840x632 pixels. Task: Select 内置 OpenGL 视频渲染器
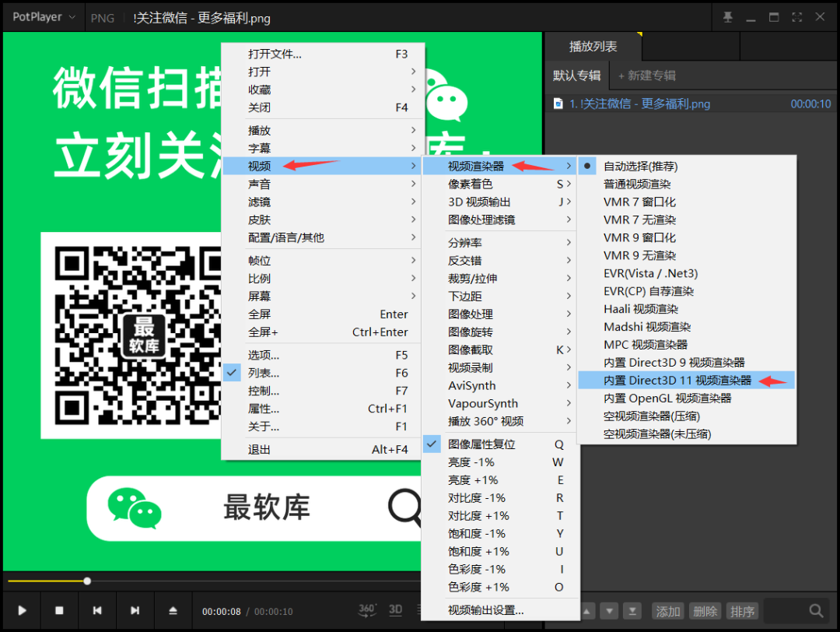click(x=687, y=399)
